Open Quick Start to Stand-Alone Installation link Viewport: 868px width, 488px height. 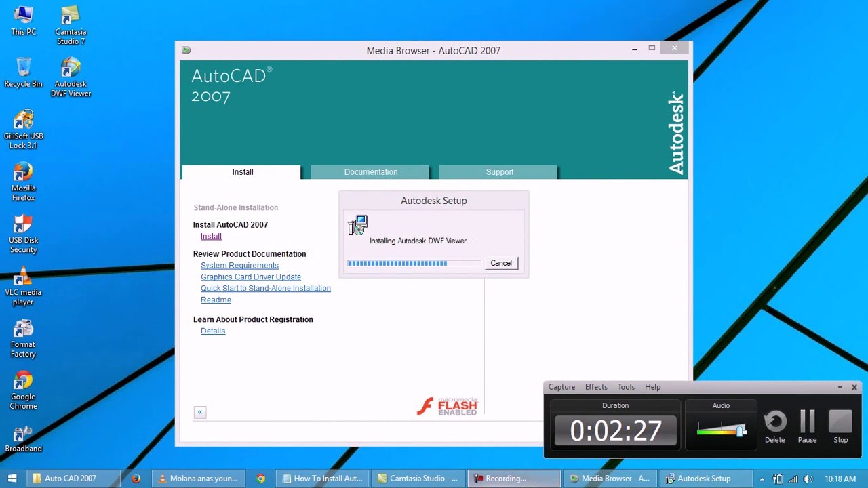(266, 289)
